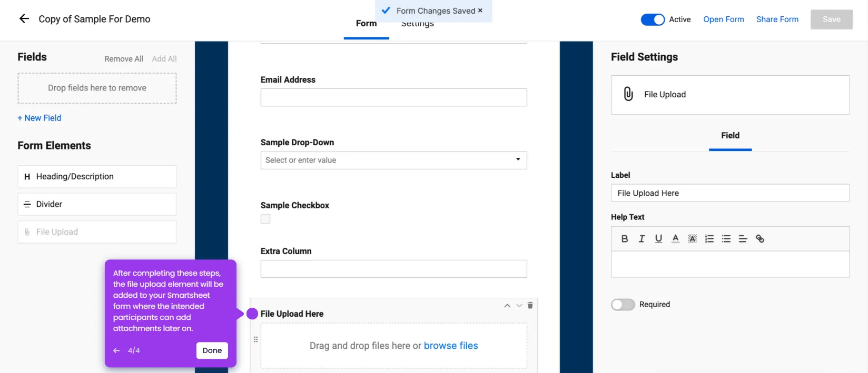
Task: Insert a link in Help Text
Action: pyautogui.click(x=759, y=239)
